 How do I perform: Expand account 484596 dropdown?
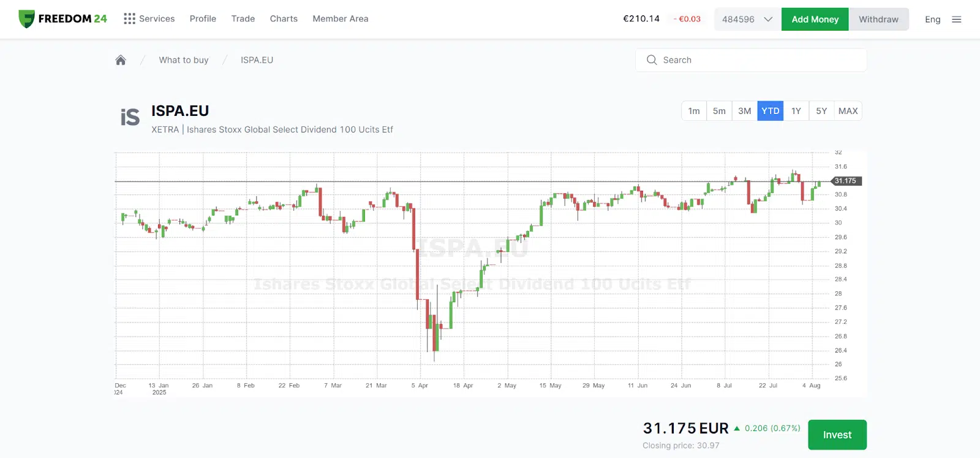pos(747,20)
